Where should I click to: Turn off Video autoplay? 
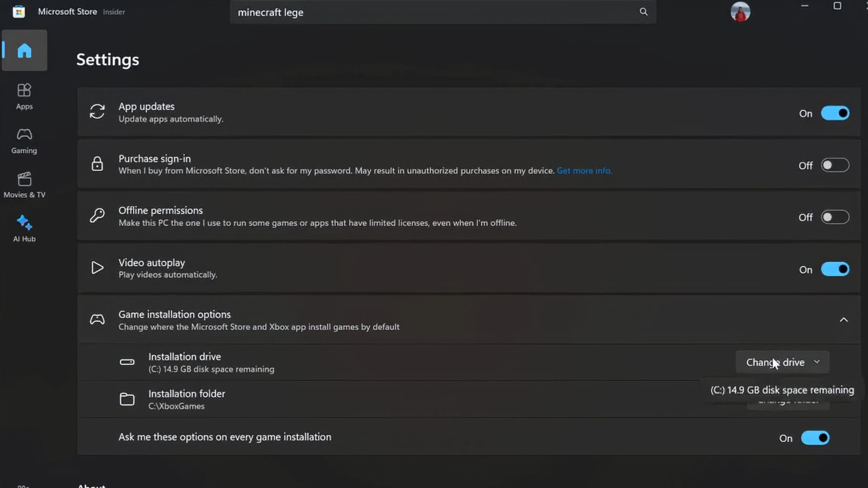click(x=835, y=269)
